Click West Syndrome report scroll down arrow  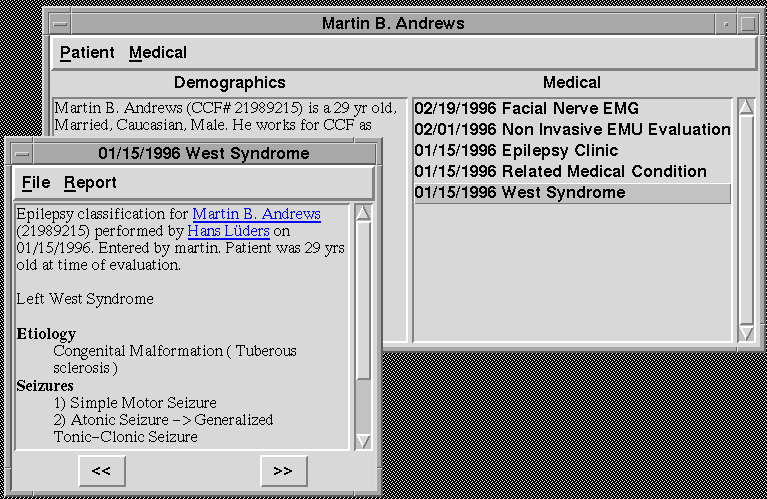363,441
